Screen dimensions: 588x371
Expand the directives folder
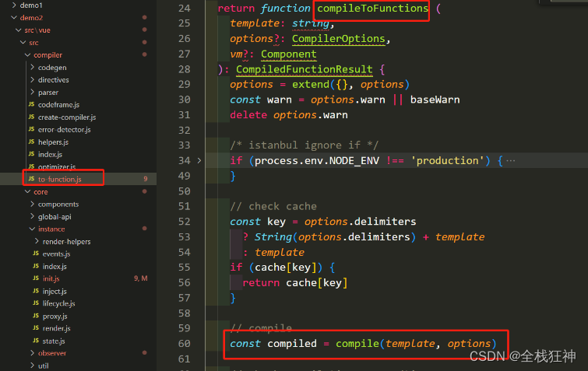(32, 80)
